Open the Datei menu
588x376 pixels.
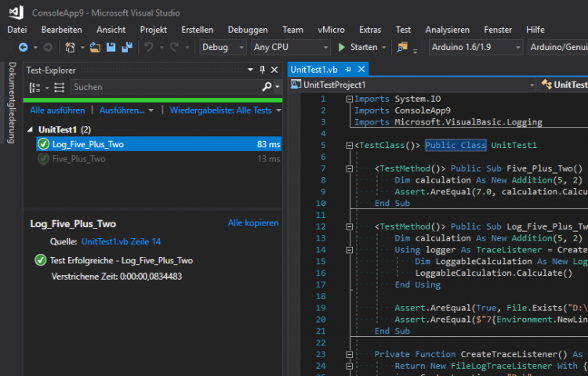(x=17, y=30)
